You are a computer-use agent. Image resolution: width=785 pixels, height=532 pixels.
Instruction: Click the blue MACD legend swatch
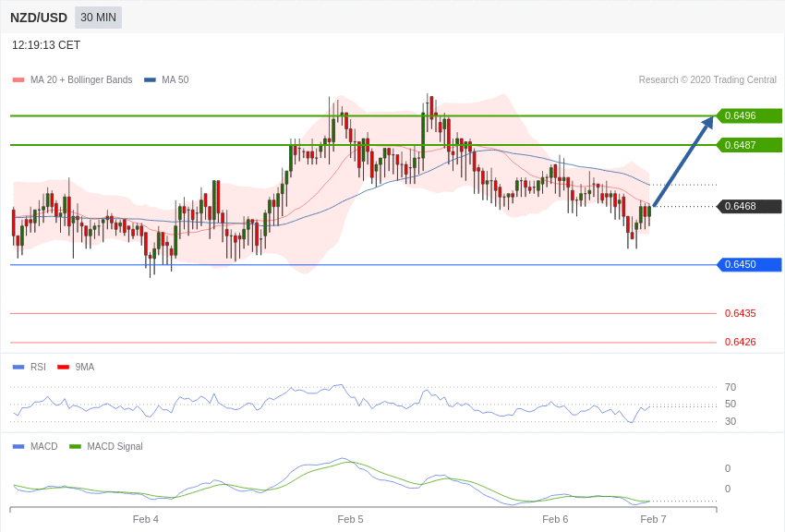[18, 446]
